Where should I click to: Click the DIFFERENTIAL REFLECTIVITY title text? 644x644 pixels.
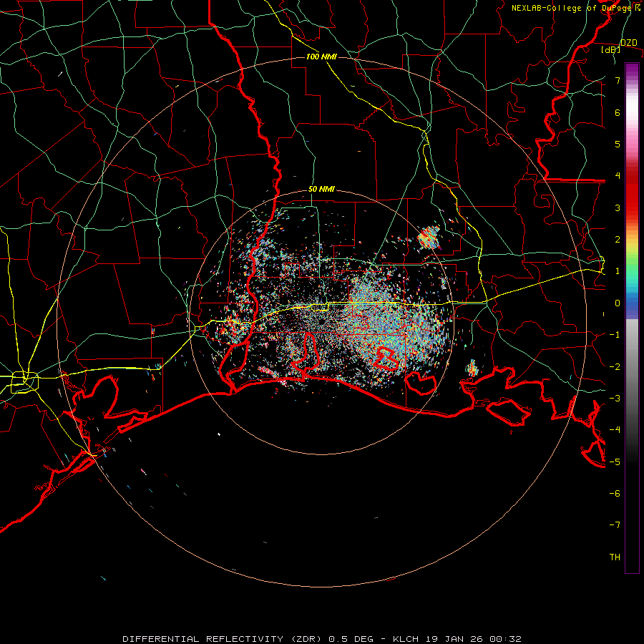(203, 639)
